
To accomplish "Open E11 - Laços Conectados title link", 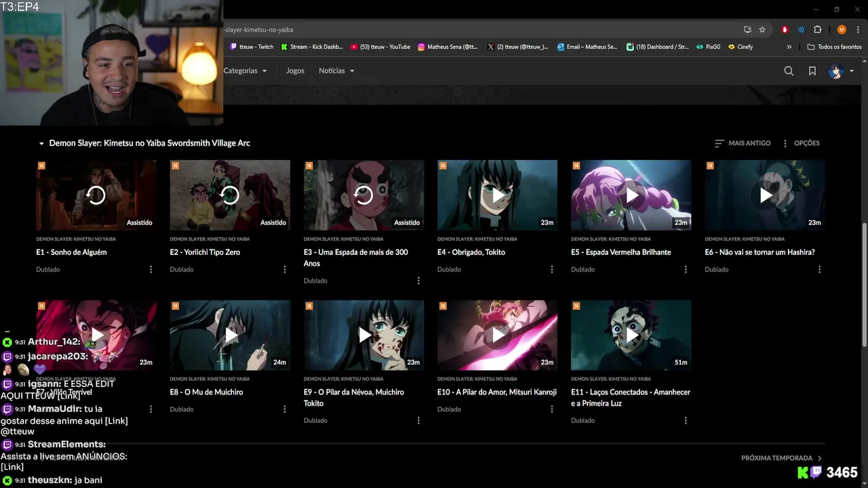I will [x=631, y=397].
